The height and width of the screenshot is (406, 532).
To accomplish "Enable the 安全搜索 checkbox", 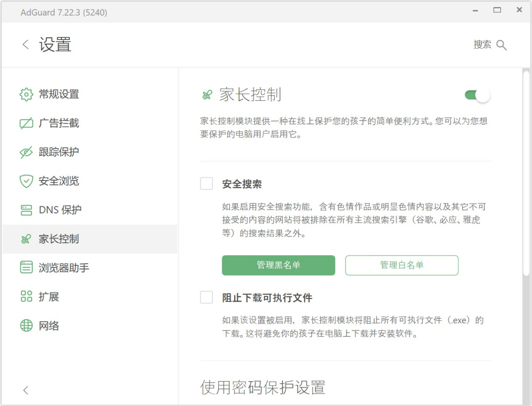I will 207,184.
